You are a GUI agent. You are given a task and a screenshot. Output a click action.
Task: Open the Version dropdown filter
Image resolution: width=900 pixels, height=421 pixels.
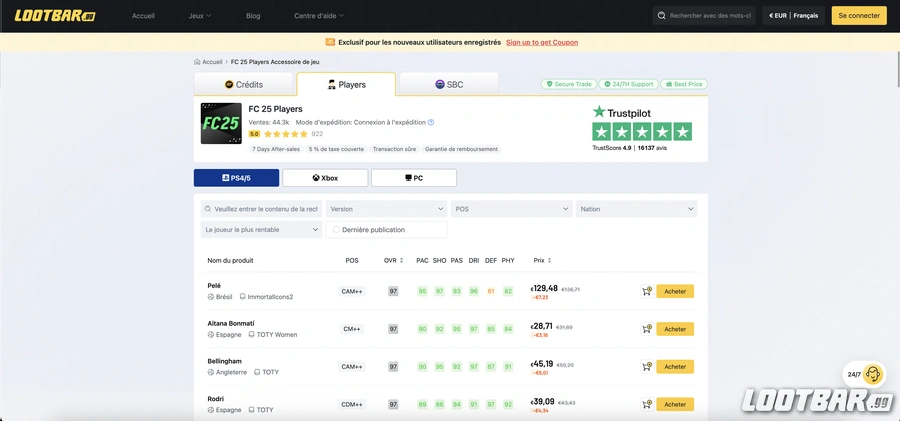tap(386, 209)
